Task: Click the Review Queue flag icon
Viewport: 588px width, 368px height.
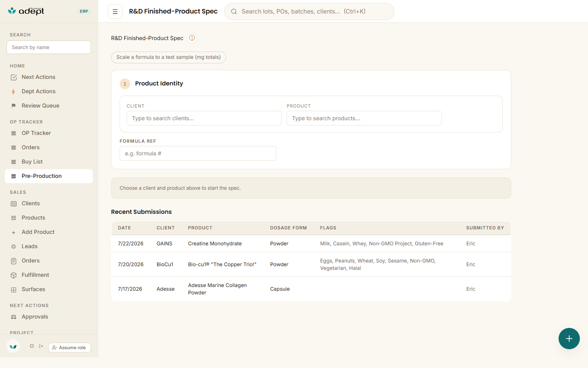Action: tap(13, 106)
